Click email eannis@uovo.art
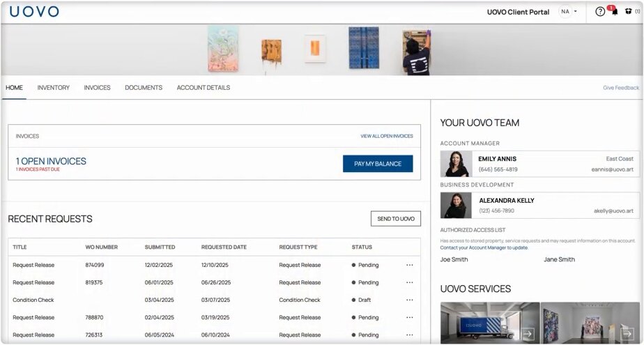Viewport: 644px width, 345px height. [x=613, y=169]
